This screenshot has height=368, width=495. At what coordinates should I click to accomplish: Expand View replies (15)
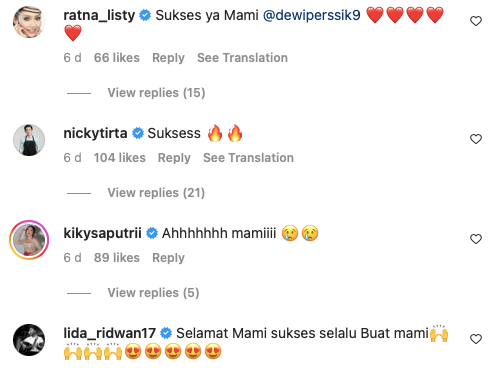[156, 93]
